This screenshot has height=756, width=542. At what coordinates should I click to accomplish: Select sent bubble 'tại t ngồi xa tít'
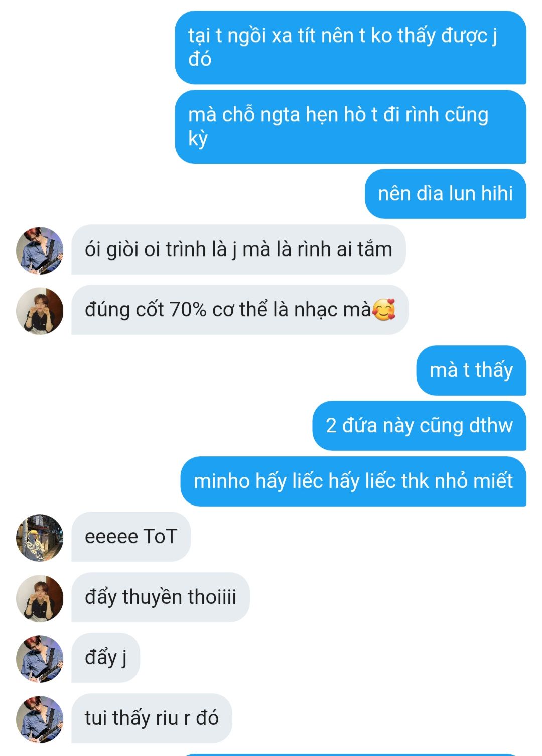[x=350, y=48]
